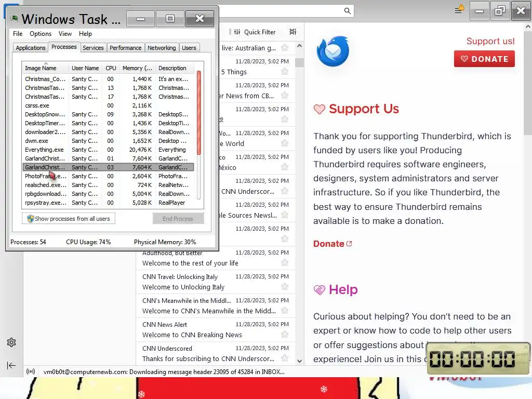
Task: Open the Options menu in Task Manager
Action: tap(41, 34)
